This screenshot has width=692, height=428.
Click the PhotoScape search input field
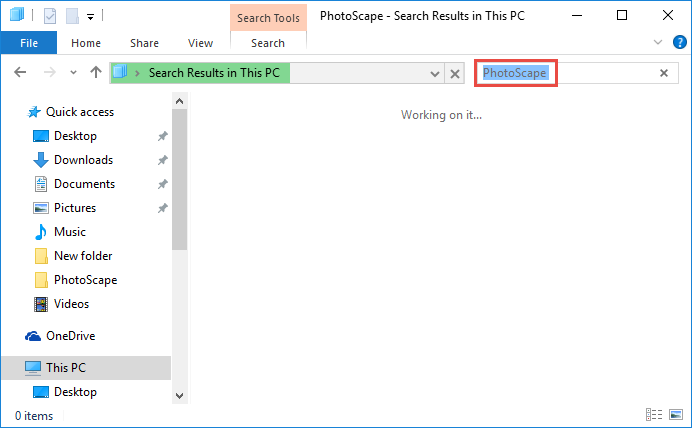coord(567,73)
